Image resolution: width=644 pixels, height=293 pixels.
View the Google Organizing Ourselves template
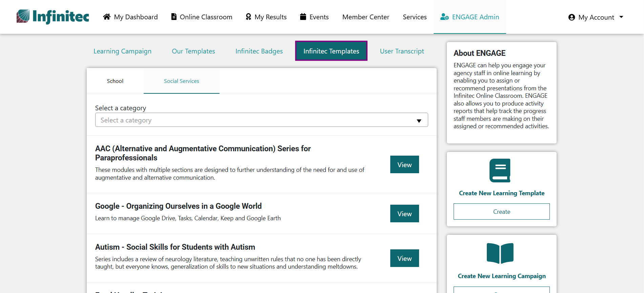coord(404,214)
